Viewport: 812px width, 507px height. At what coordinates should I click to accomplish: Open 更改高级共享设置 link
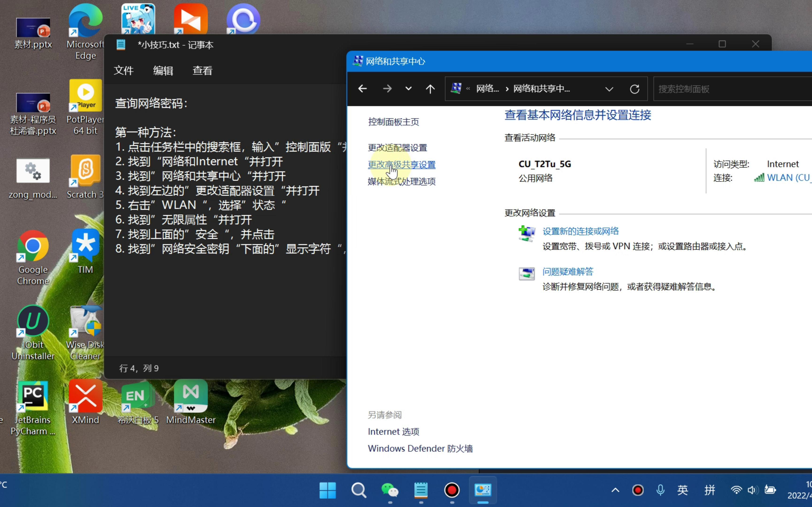click(402, 165)
